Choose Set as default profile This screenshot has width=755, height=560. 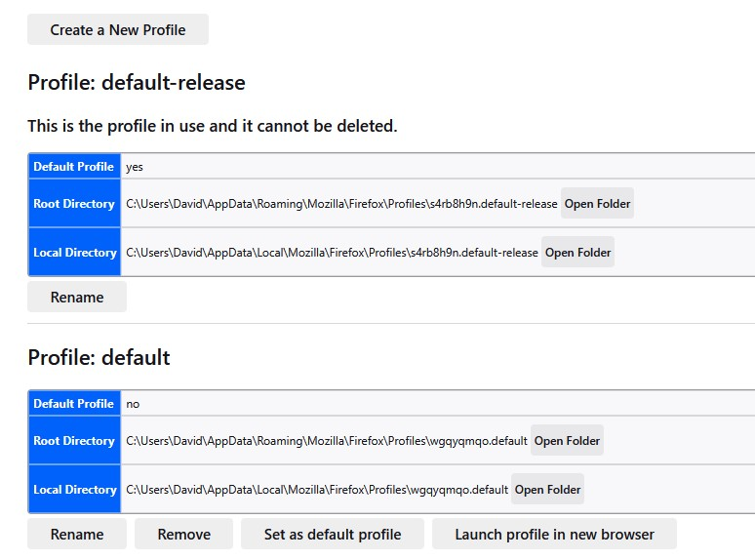pos(333,534)
